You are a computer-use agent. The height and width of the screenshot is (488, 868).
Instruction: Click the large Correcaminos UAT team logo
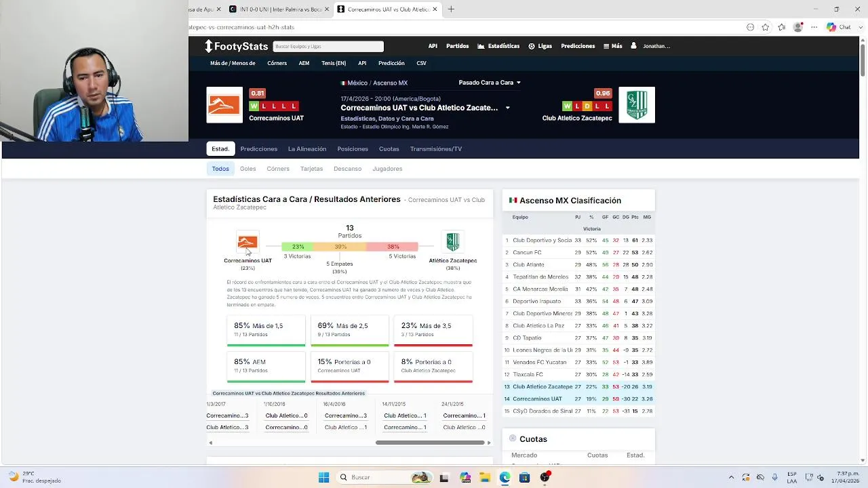[224, 105]
